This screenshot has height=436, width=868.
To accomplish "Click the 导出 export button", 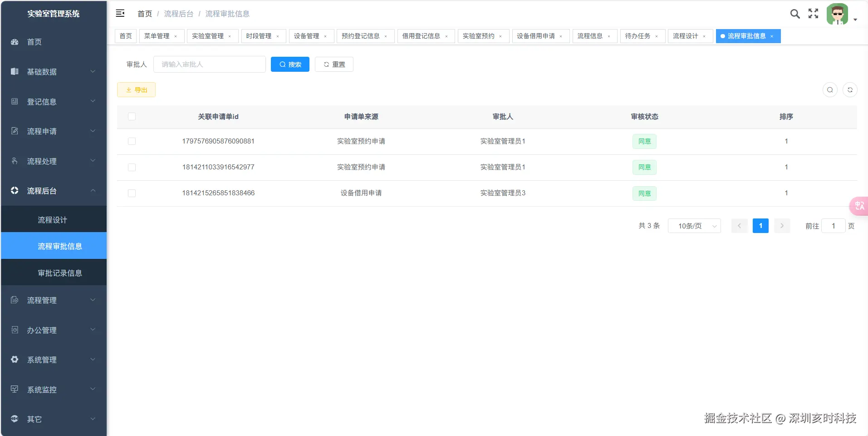I will click(x=136, y=90).
